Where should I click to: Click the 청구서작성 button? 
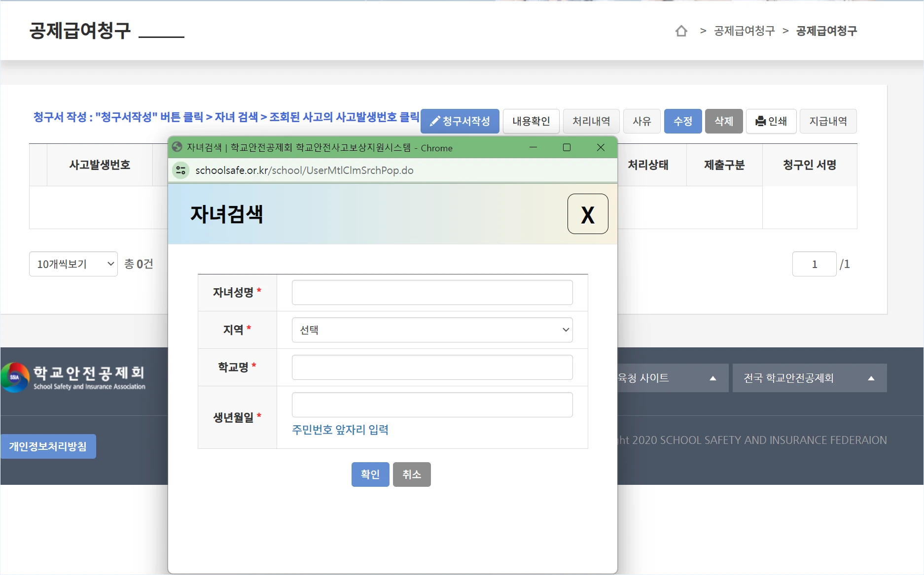460,121
